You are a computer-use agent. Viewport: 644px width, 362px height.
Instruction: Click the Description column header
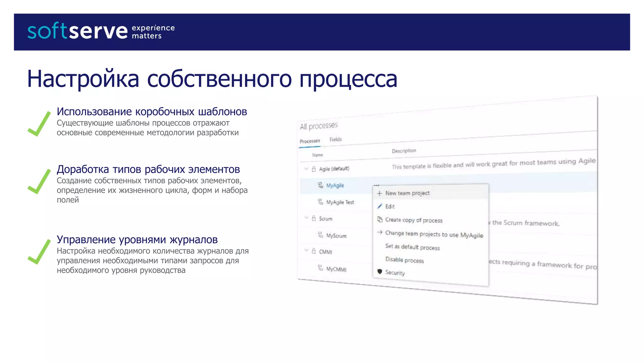(x=404, y=151)
